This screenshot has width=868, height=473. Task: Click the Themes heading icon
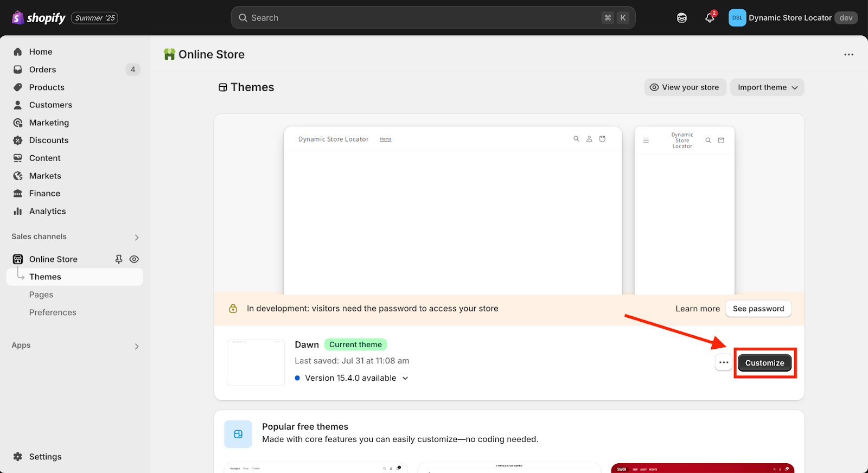222,87
